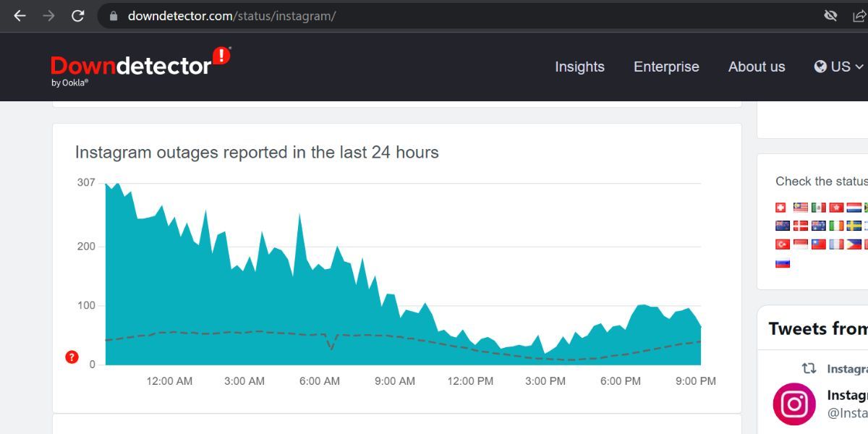Screen dimensions: 868x434
Task: Select the Malaysia flag
Action: [x=801, y=208]
